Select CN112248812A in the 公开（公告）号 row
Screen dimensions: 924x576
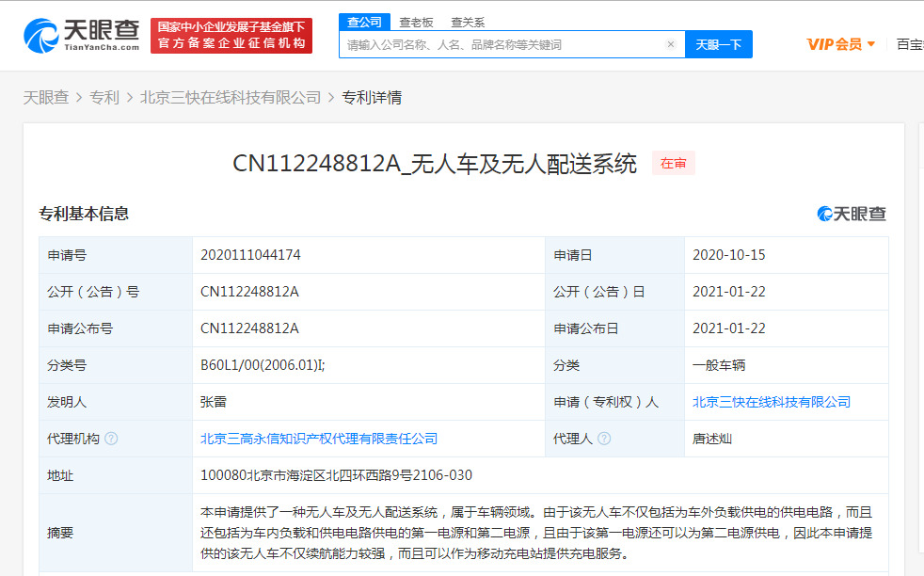(x=250, y=292)
